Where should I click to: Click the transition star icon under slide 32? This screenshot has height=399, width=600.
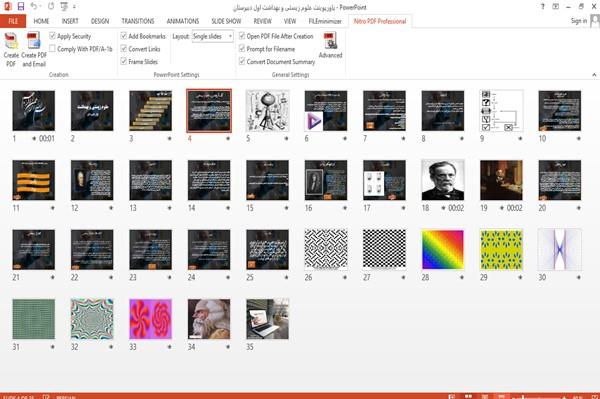[111, 347]
